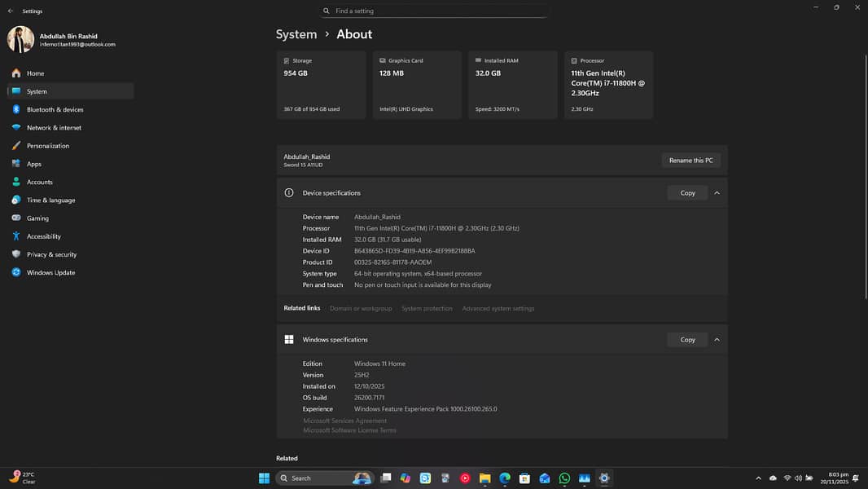Collapse the Device specifications section
868x489 pixels.
(x=717, y=193)
